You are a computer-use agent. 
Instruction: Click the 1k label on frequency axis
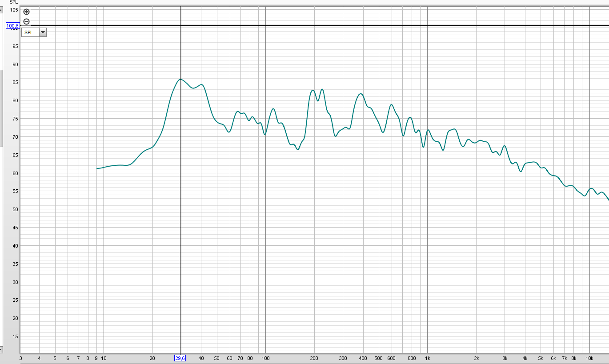[427, 358]
